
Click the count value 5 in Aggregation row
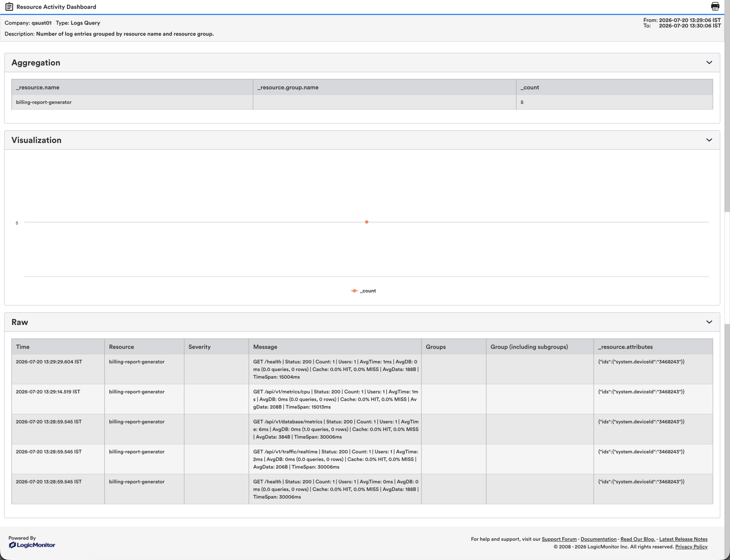[x=522, y=102]
